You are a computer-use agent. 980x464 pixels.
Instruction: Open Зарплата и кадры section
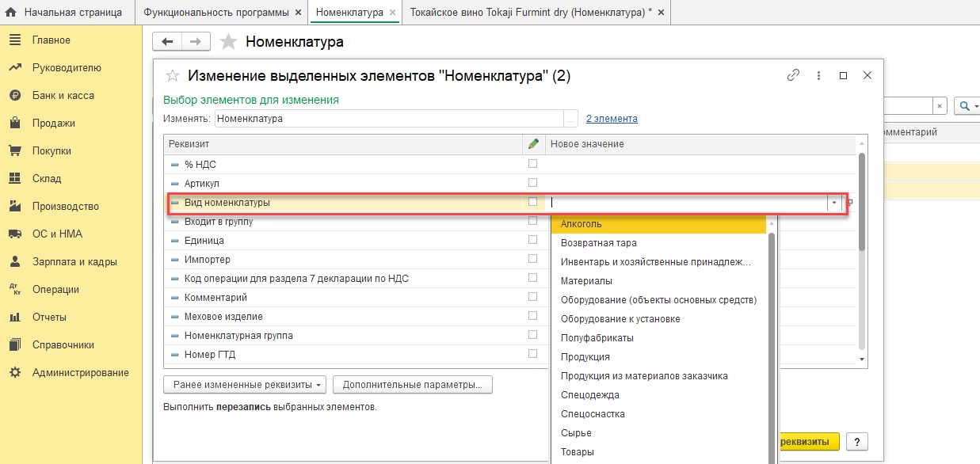point(74,262)
